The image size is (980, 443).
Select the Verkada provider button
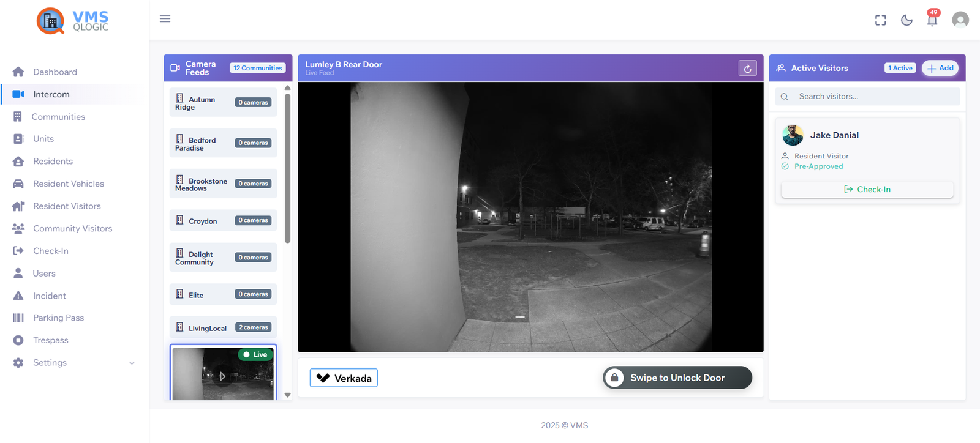coord(344,378)
